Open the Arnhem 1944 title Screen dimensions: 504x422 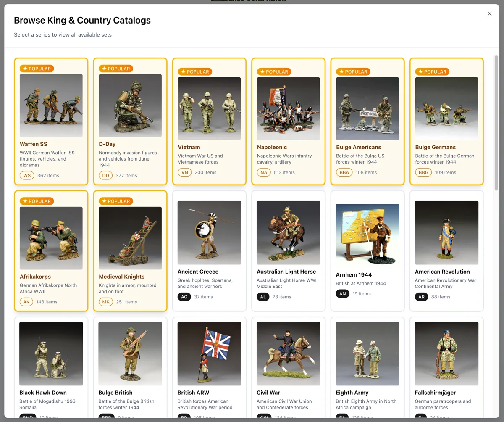click(x=354, y=274)
